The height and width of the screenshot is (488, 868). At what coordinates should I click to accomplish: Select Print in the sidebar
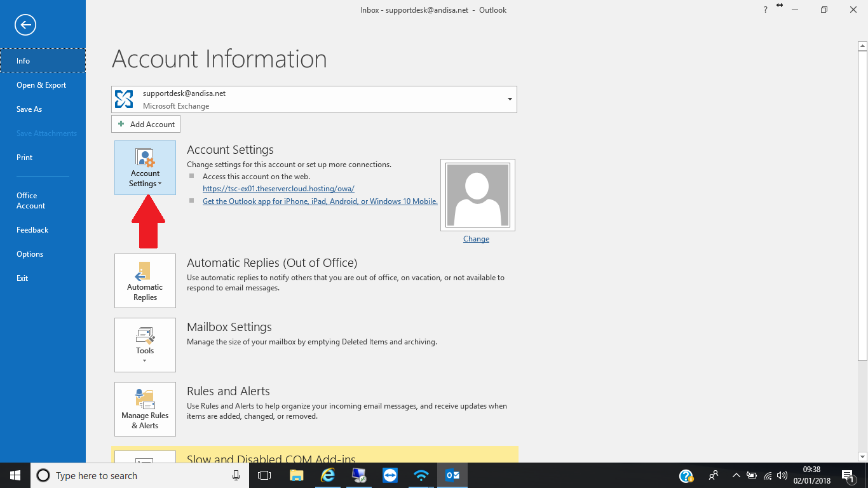[x=43, y=158]
